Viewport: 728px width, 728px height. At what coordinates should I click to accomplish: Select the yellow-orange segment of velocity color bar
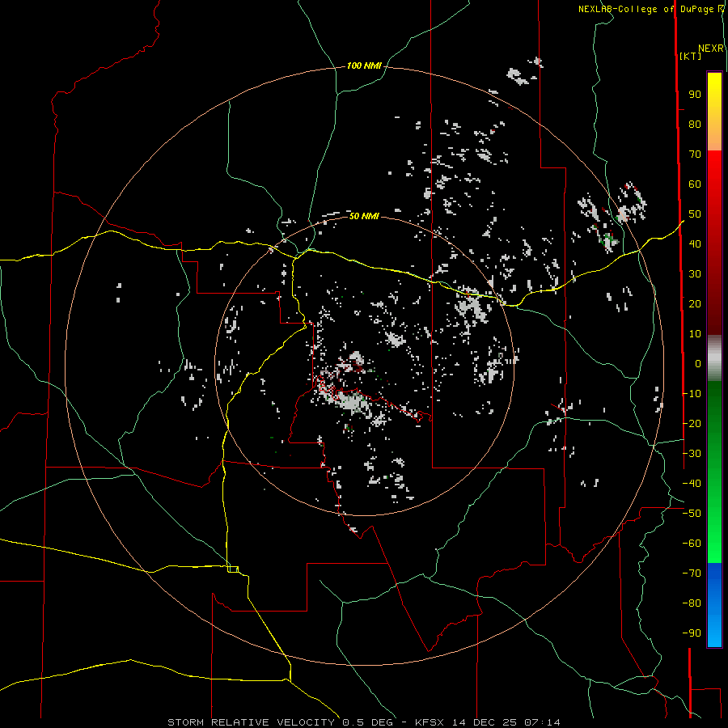point(714,112)
